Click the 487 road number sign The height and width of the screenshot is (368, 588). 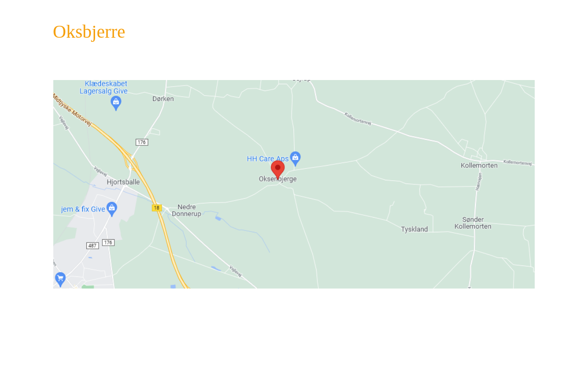[x=92, y=246]
